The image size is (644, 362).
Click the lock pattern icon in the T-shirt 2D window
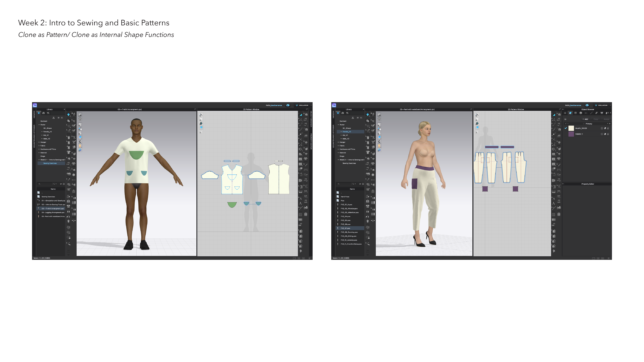(x=201, y=132)
